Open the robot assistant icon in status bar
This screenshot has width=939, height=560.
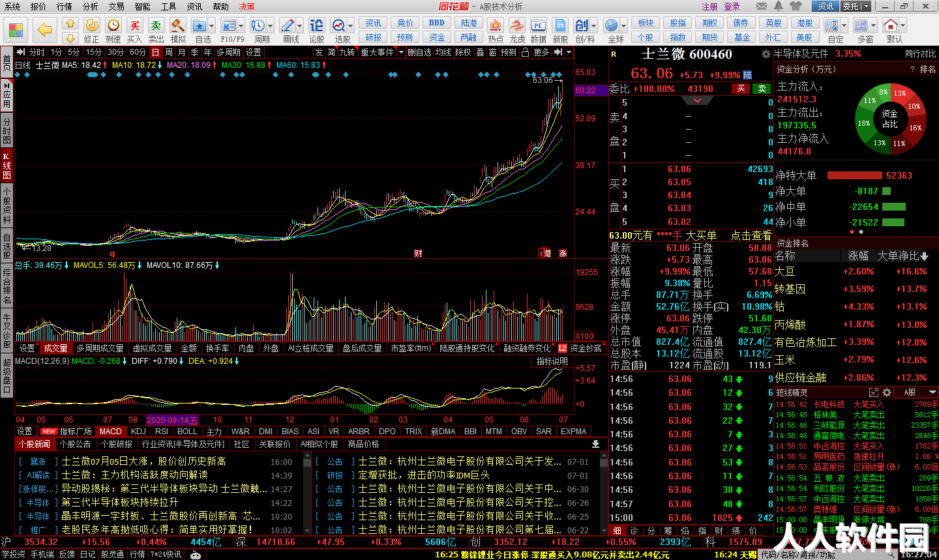(195, 554)
